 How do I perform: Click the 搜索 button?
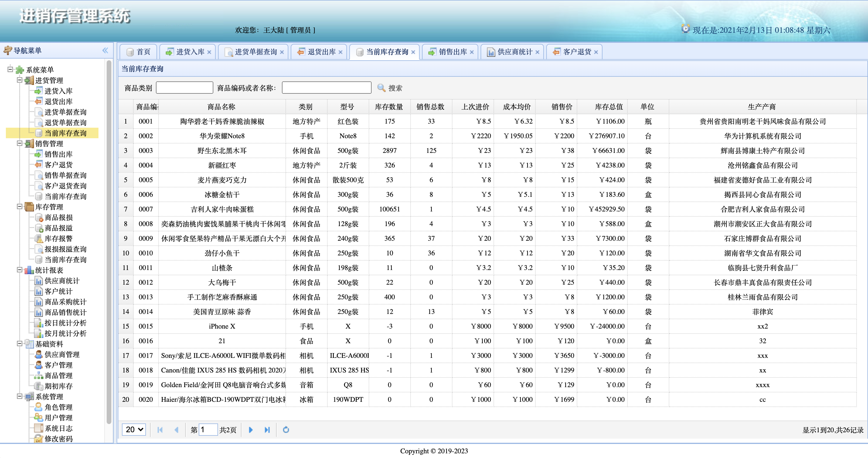click(x=390, y=88)
